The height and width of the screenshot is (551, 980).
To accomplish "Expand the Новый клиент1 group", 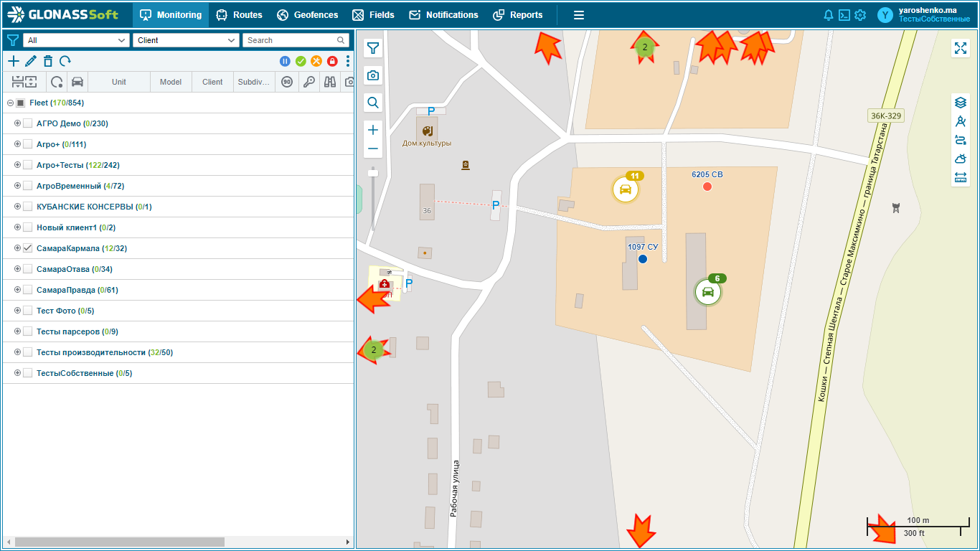I will pos(18,227).
